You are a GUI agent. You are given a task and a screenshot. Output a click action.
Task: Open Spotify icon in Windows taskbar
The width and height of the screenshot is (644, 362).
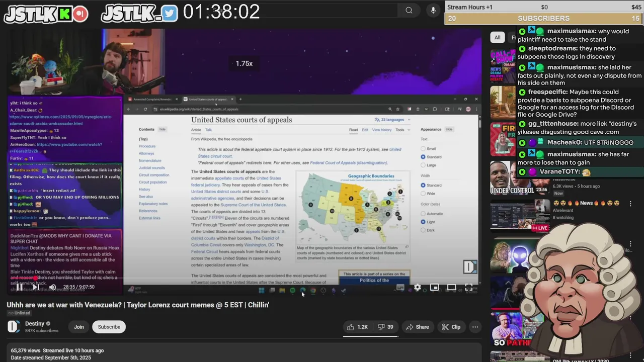pos(292,290)
